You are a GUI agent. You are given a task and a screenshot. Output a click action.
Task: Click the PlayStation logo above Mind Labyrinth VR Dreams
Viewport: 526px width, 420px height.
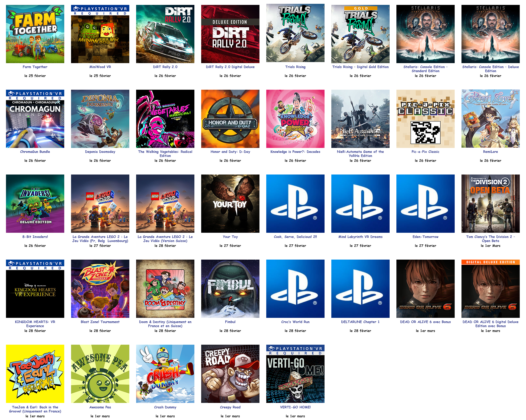click(x=360, y=203)
